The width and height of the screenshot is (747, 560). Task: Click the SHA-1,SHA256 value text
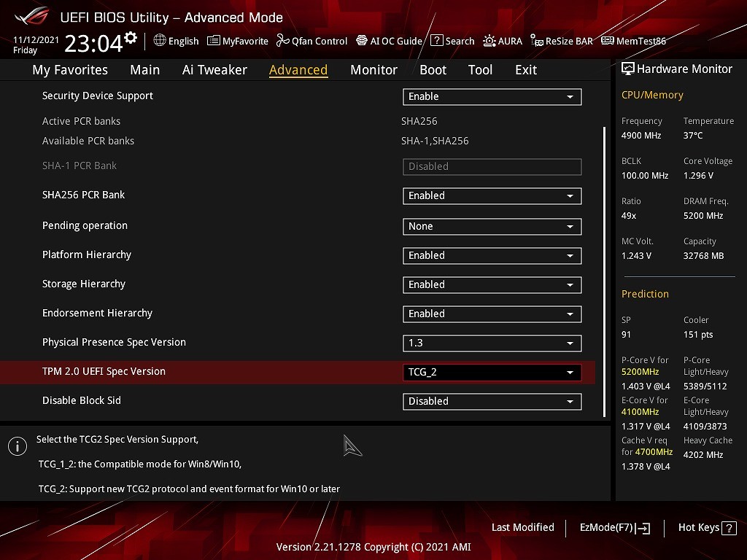[435, 141]
